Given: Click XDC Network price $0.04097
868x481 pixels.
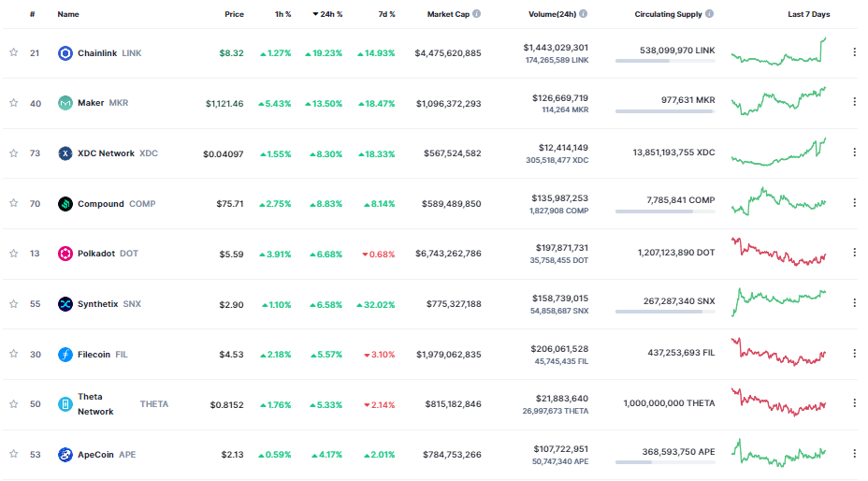Looking at the screenshot, I should pyautogui.click(x=224, y=154).
